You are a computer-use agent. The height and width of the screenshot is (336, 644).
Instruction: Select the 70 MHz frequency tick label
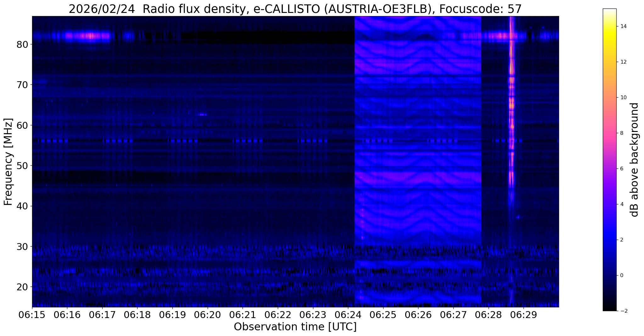[x=22, y=85]
